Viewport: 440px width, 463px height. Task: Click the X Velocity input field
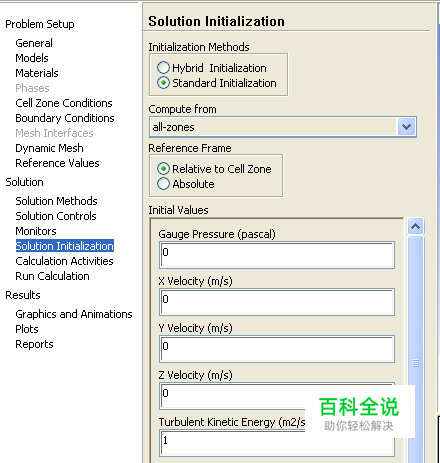click(x=277, y=302)
